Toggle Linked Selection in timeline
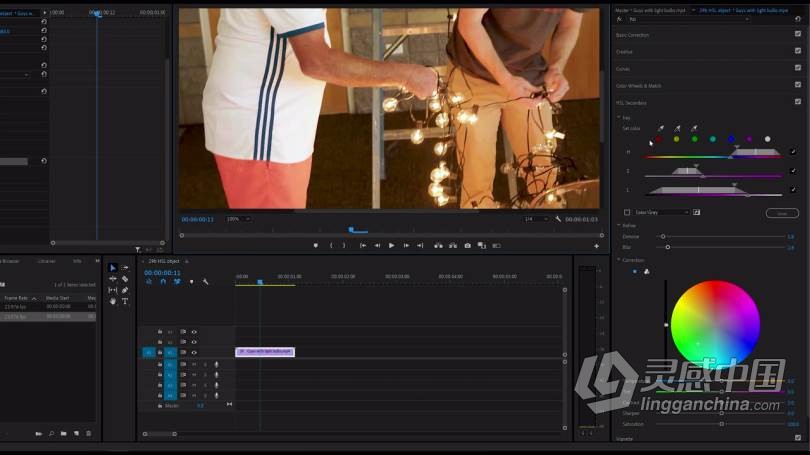Viewport: 810px width, 455px height. [x=177, y=281]
